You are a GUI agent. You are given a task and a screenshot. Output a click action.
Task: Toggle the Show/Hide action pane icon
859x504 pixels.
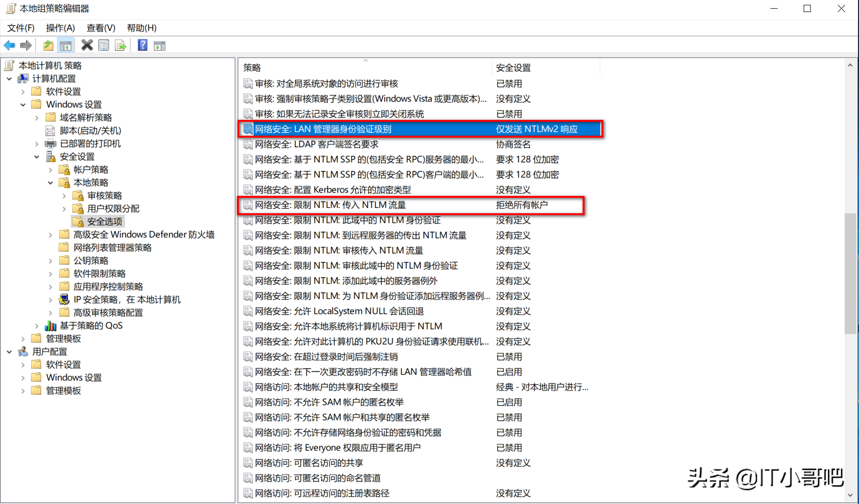pyautogui.click(x=159, y=46)
